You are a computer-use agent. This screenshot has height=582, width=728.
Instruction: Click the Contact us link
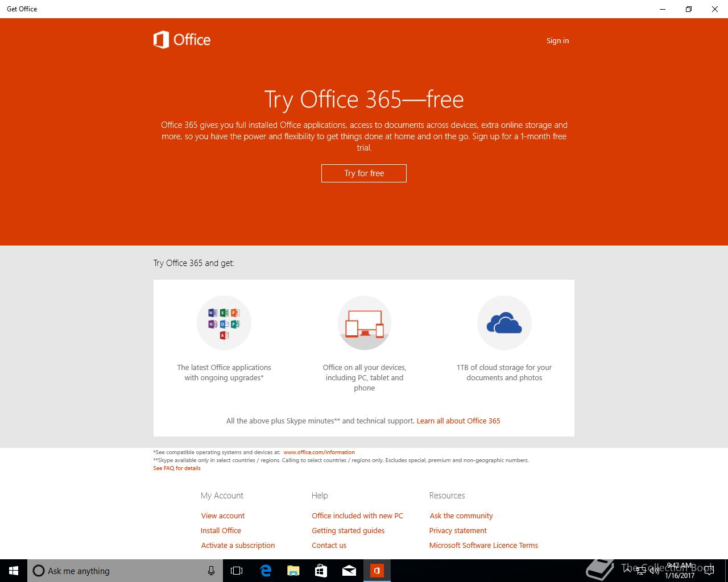(x=329, y=545)
